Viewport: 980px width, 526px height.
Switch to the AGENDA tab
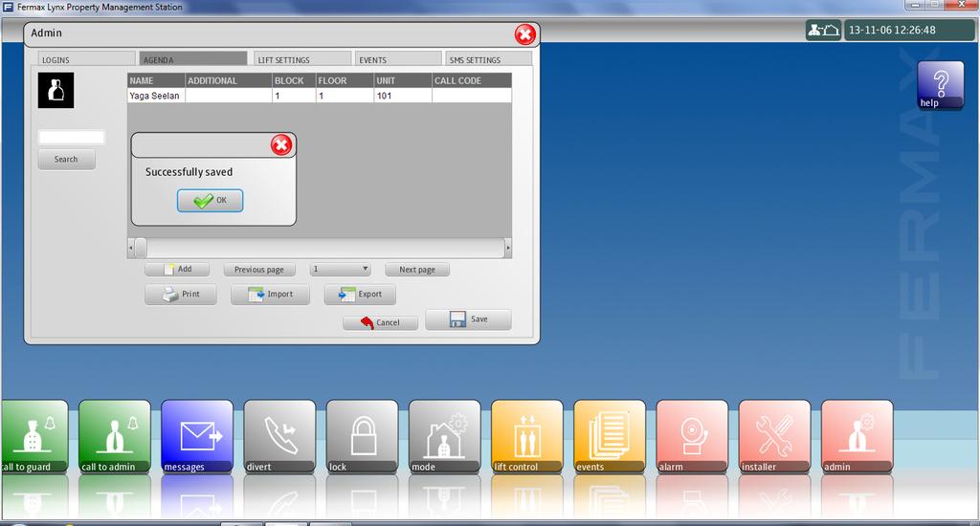coord(192,59)
